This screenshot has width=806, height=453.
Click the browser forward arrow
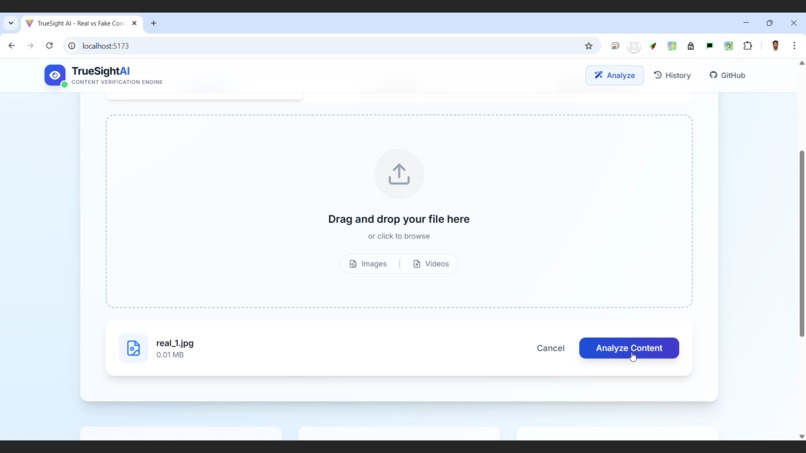tap(30, 46)
